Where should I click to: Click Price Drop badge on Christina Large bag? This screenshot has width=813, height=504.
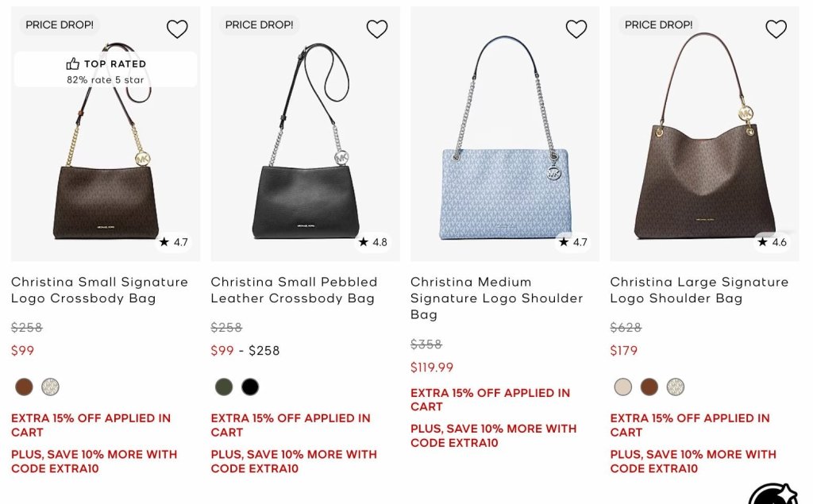(658, 25)
